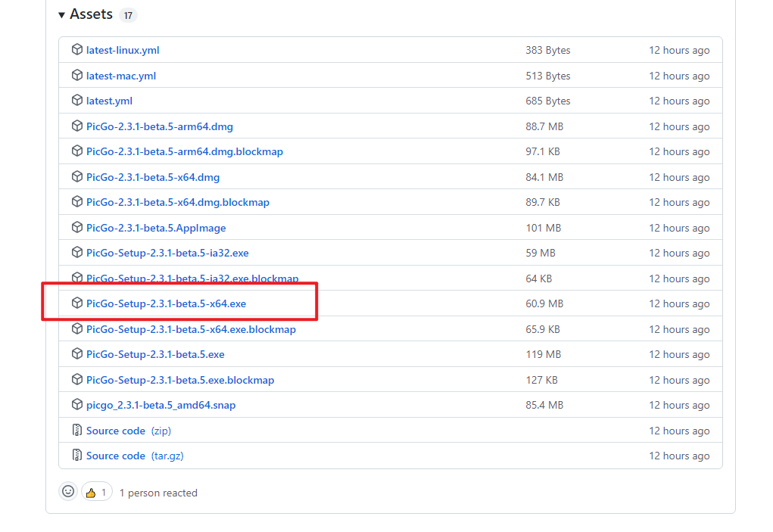The height and width of the screenshot is (532, 773).
Task: Click the '89.7 KB' size value
Action: [x=543, y=203]
